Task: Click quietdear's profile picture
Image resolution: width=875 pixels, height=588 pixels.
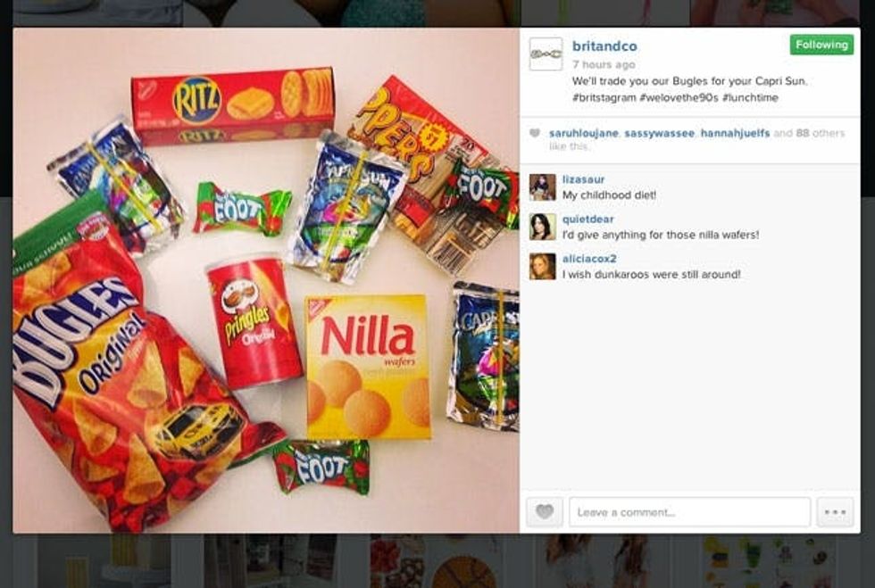Action: (x=543, y=227)
